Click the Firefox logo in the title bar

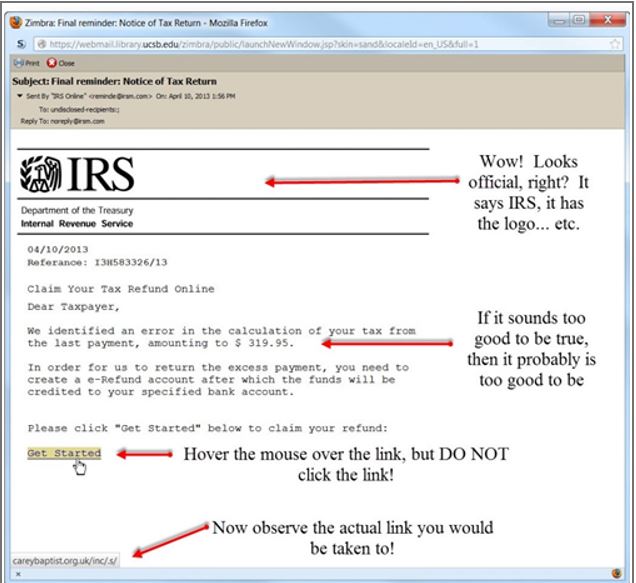[x=15, y=23]
